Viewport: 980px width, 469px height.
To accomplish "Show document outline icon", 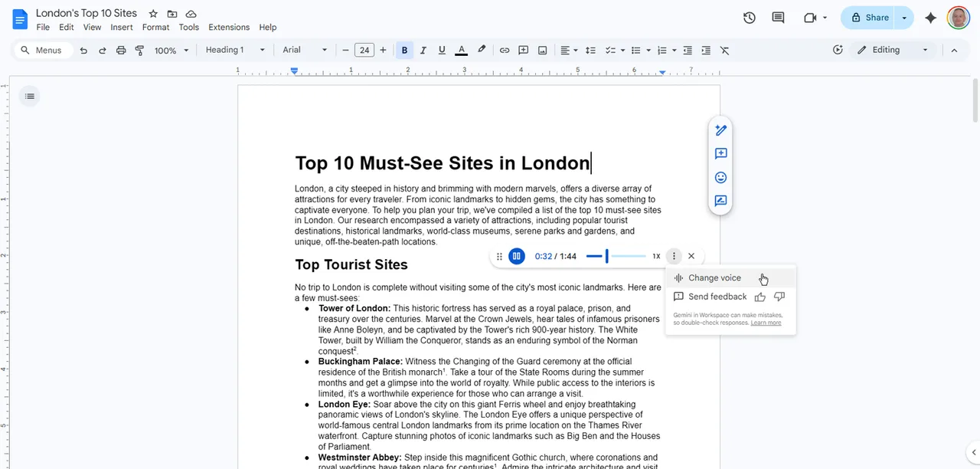I will (29, 97).
